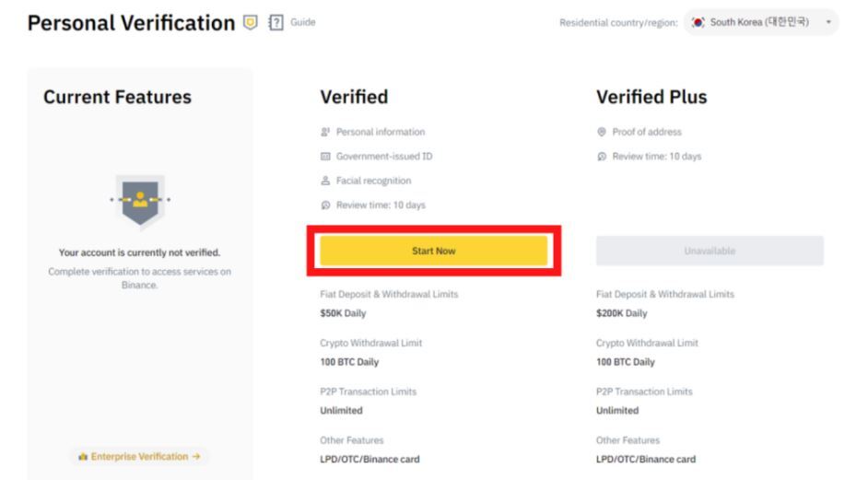Click the yellow Start Now button
Viewport: 868px width, 480px height.
[433, 251]
